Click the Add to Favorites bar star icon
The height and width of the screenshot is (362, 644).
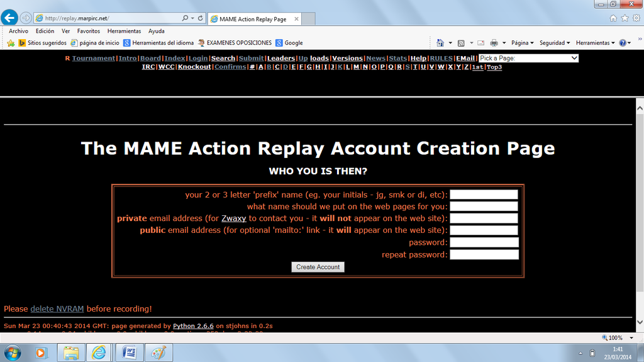pos(11,43)
